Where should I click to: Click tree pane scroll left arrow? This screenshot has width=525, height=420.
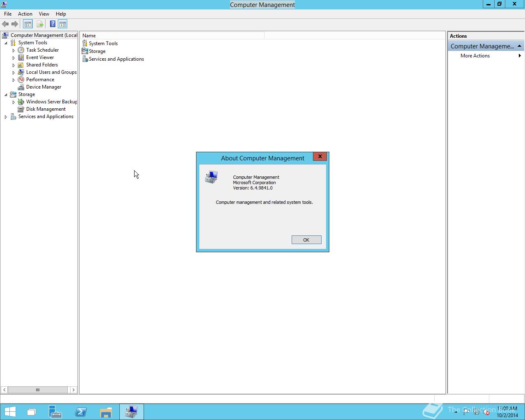pyautogui.click(x=4, y=390)
